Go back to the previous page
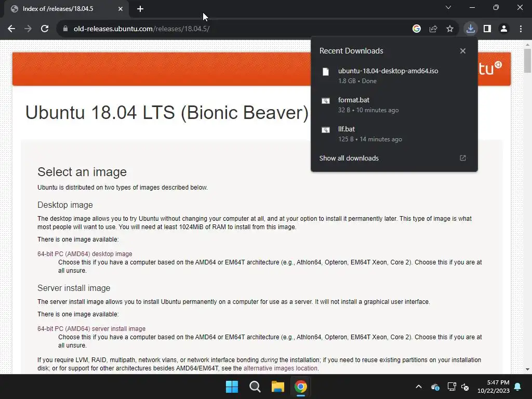Screen dimensions: 532x399 pos(11,29)
